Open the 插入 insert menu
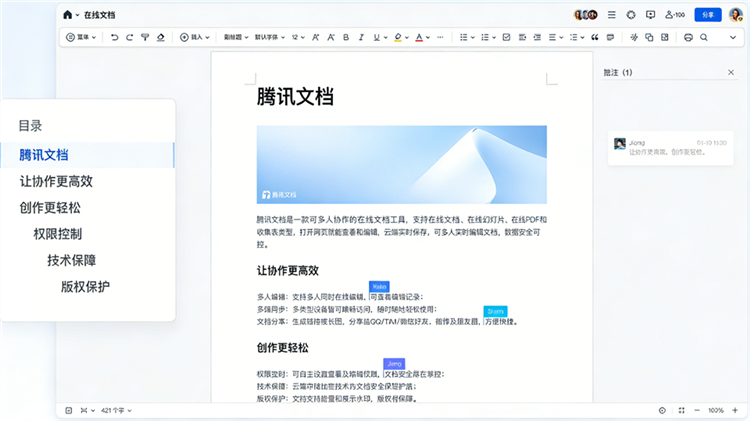This screenshot has width=750, height=421. pos(195,37)
